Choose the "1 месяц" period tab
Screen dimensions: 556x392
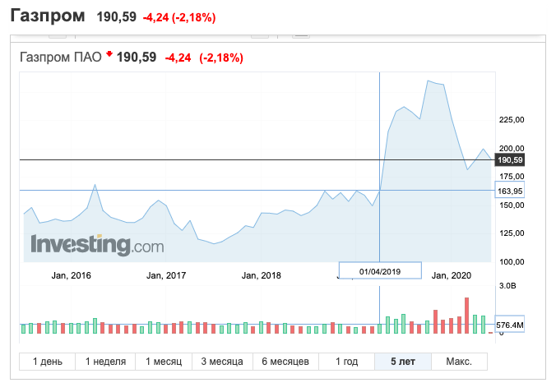tap(164, 362)
